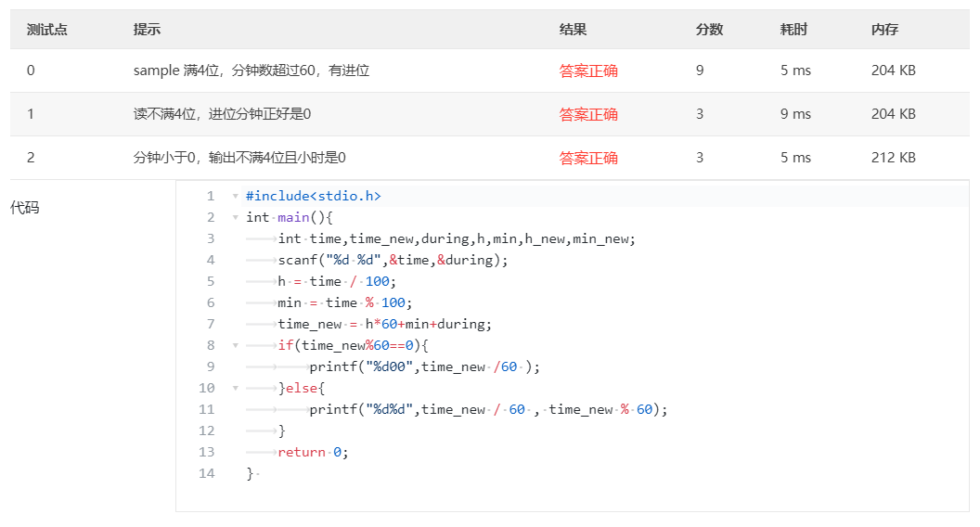Click the 结果 column header
980x527 pixels.
pyautogui.click(x=574, y=30)
